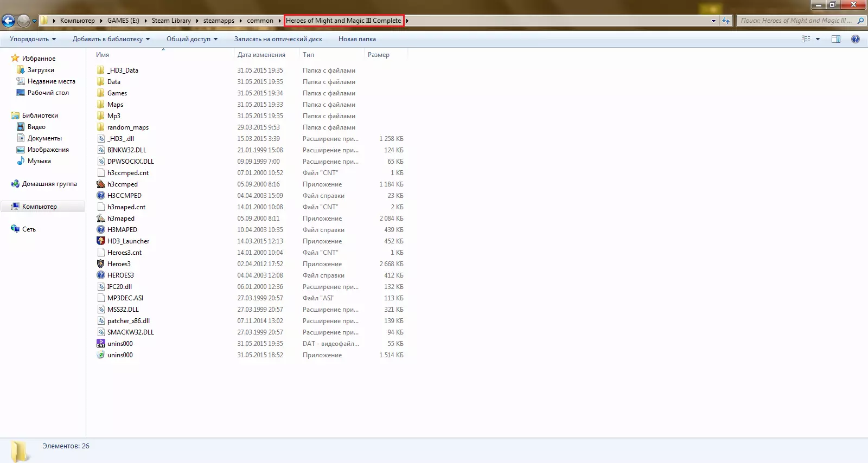Expand the arrow after GAMES (E:) breadcrumb
868x463 pixels.
pyautogui.click(x=145, y=21)
